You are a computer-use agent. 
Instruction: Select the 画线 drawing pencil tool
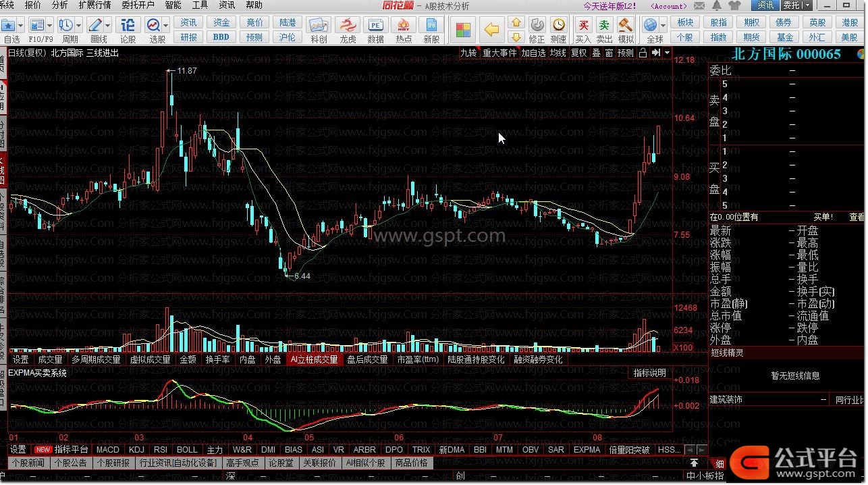coord(95,25)
